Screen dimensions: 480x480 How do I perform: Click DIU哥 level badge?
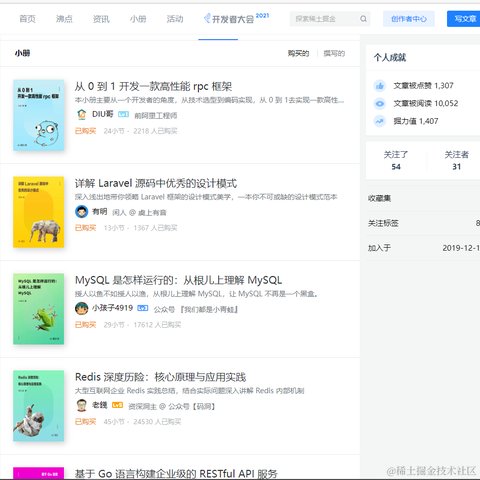tap(123, 114)
